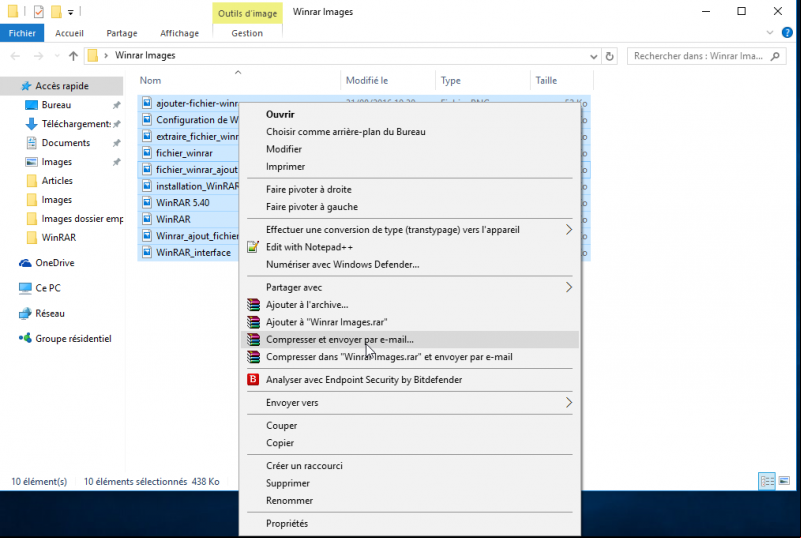Open the Articles folder in the sidebar
This screenshot has width=801, height=538.
click(x=57, y=181)
